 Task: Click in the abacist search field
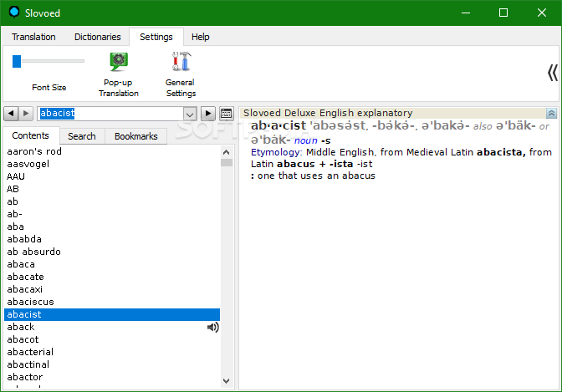click(x=111, y=114)
